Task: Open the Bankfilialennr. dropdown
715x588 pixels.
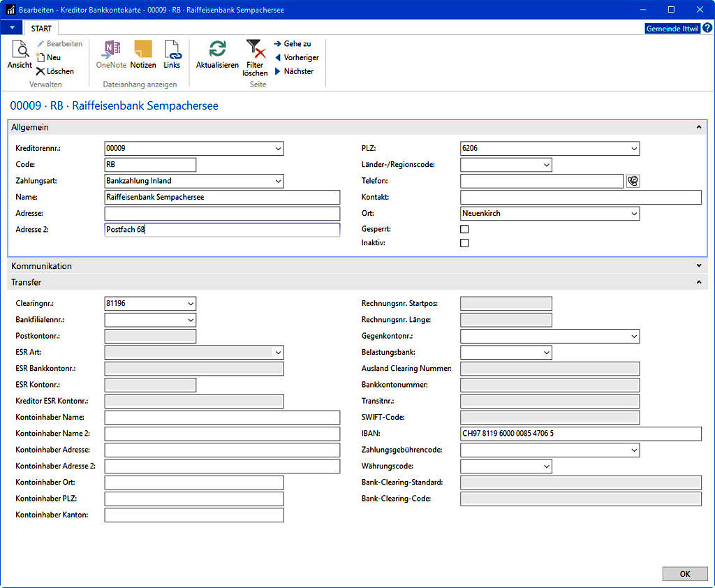Action: coord(191,320)
